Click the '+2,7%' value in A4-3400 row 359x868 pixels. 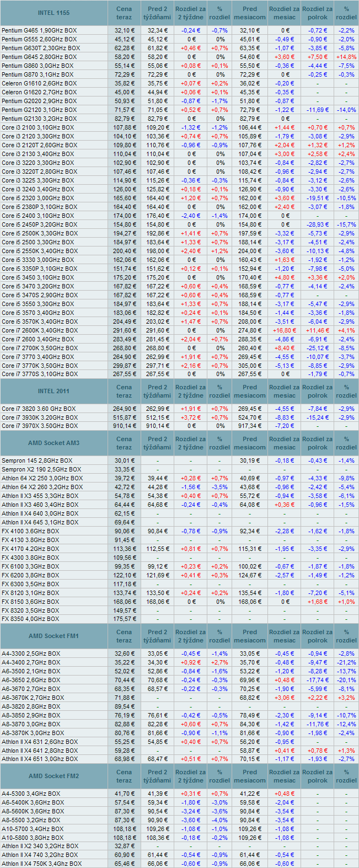pos(220,662)
